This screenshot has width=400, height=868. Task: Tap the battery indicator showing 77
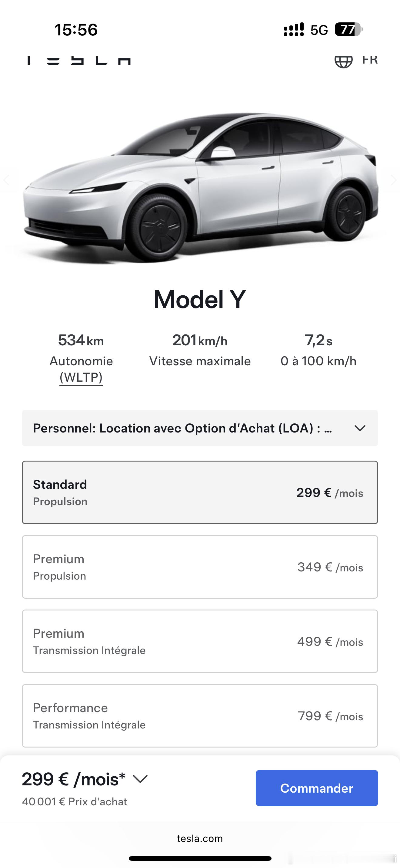[x=348, y=30]
